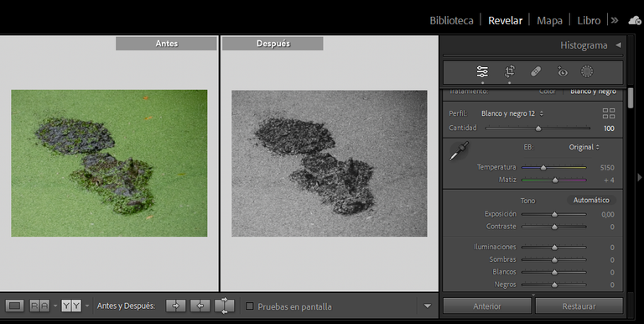Open the Perfil Blanco y negro 12 dropdown

pos(512,113)
